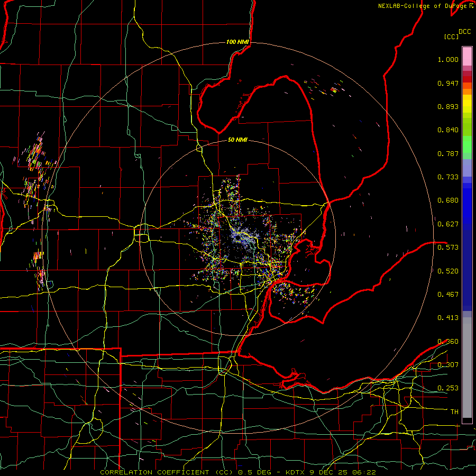
Task: Click the TH threshold label
Action: (x=454, y=412)
